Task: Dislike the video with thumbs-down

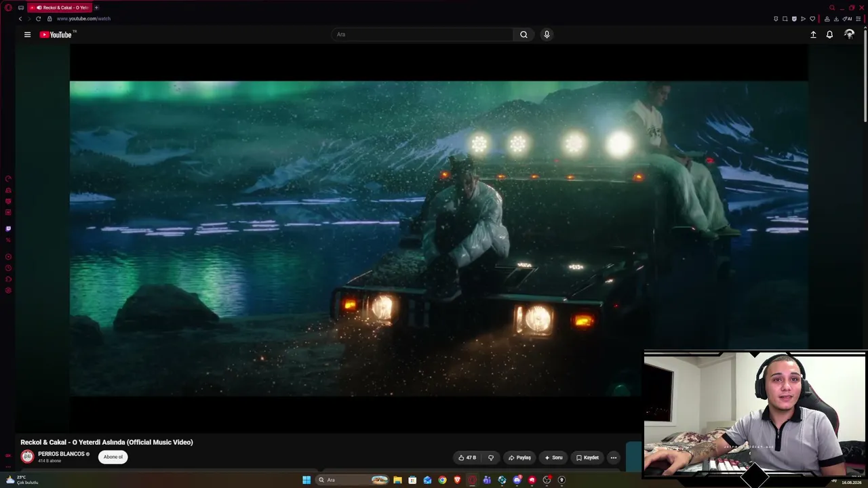Action: coord(491,457)
